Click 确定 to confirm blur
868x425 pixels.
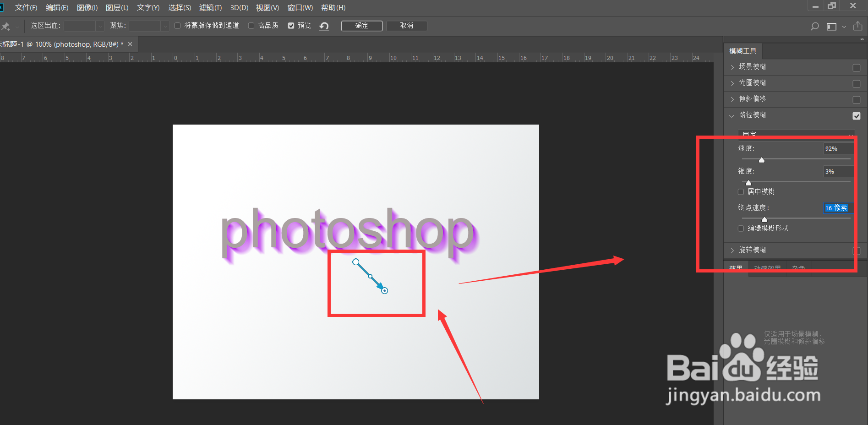tap(362, 26)
